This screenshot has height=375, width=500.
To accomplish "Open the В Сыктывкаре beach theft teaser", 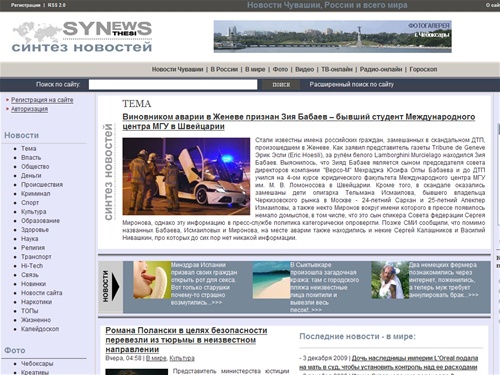I will pos(324,287).
